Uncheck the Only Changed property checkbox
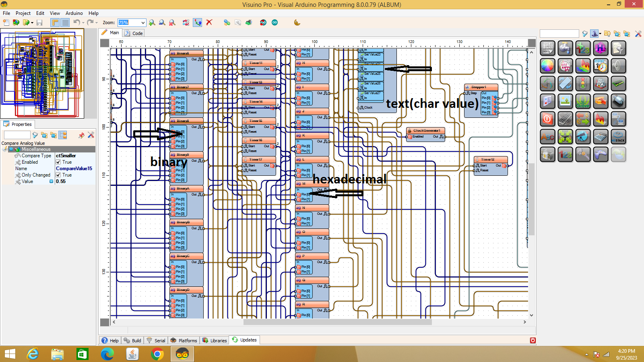 (x=58, y=175)
